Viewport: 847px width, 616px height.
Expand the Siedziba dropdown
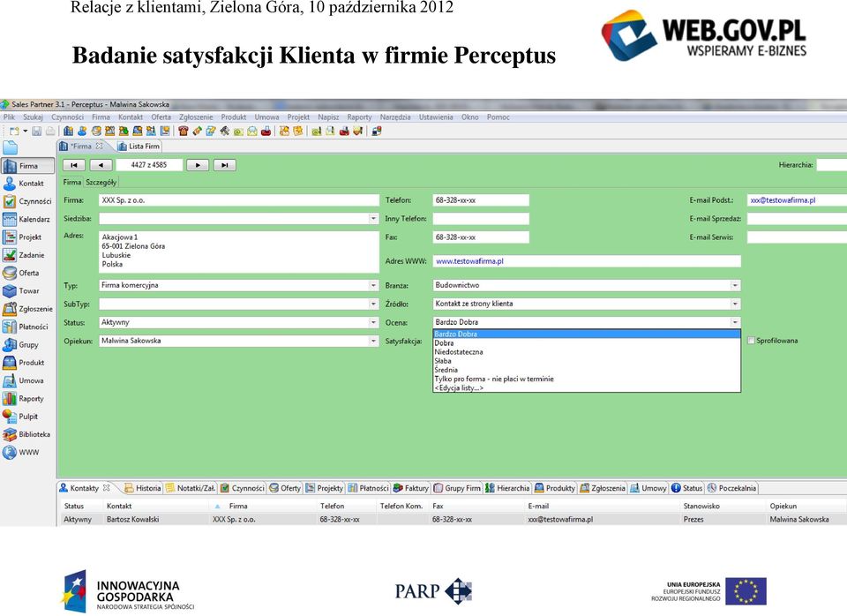(x=373, y=218)
